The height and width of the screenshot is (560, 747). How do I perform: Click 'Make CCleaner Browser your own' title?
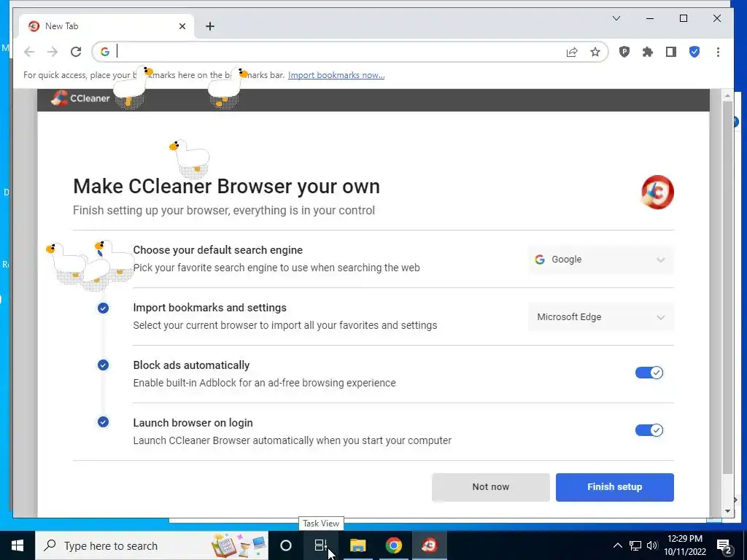[x=226, y=186]
